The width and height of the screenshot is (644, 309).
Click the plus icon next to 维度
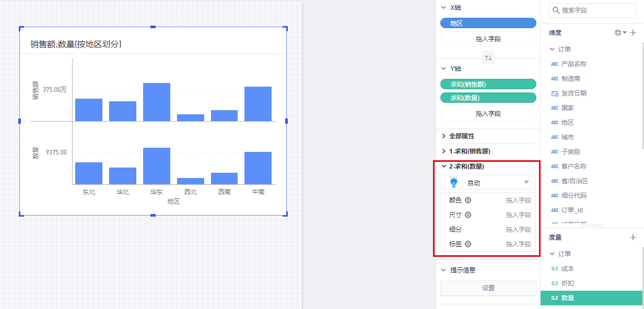coord(633,33)
